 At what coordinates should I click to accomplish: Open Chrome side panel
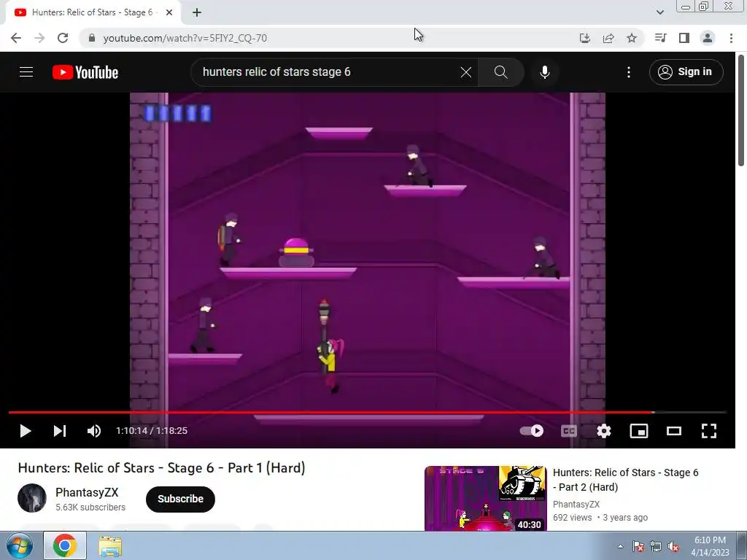pos(684,38)
